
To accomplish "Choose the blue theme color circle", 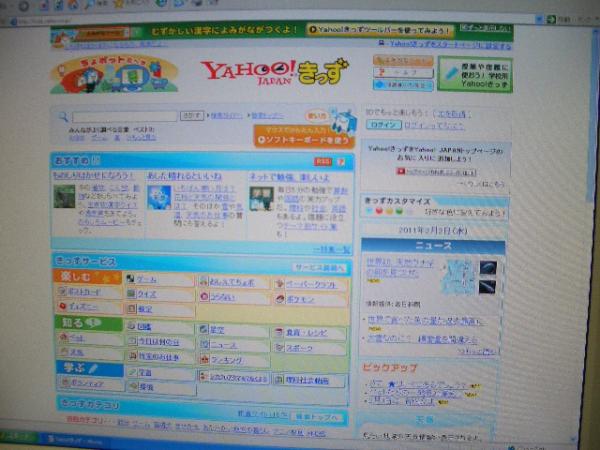I will (x=369, y=210).
